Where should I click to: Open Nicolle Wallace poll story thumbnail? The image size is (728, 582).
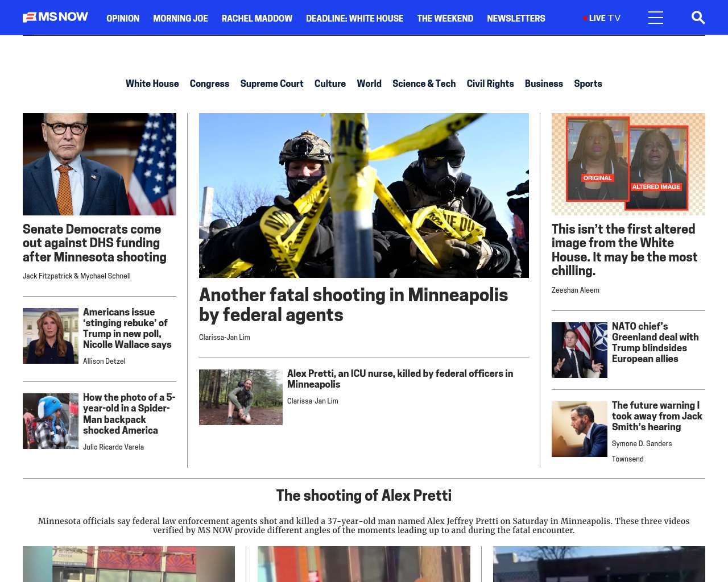pyautogui.click(x=51, y=336)
